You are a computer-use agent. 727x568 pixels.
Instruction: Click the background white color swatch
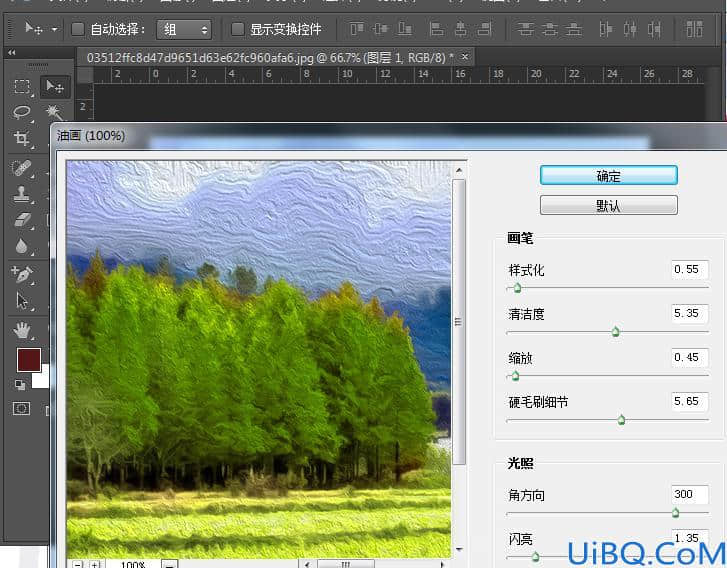[41, 378]
